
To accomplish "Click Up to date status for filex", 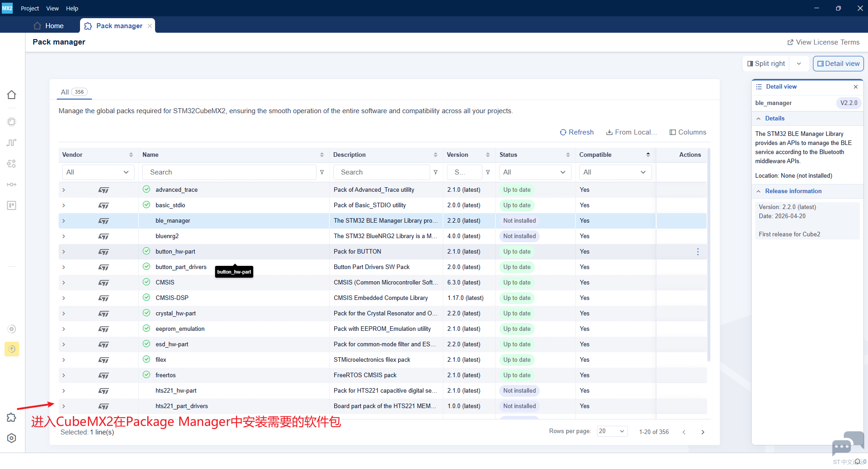I will [517, 360].
